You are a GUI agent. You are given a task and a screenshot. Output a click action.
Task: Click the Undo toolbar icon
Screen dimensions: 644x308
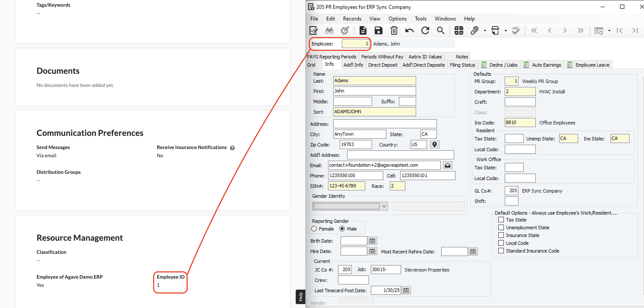[409, 30]
